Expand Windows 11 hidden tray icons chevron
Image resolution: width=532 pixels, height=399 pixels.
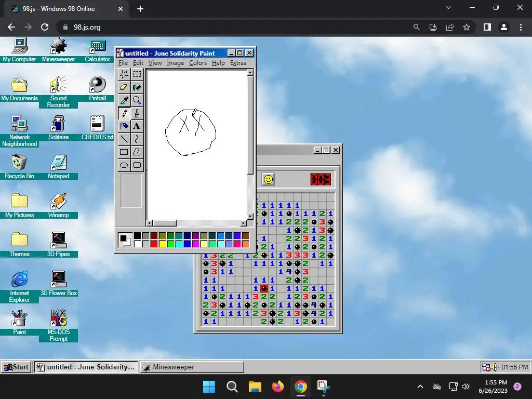(x=420, y=387)
